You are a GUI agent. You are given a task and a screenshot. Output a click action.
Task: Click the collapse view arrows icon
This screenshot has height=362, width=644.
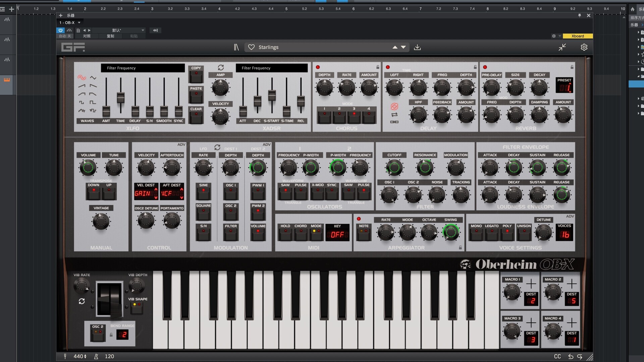click(562, 47)
